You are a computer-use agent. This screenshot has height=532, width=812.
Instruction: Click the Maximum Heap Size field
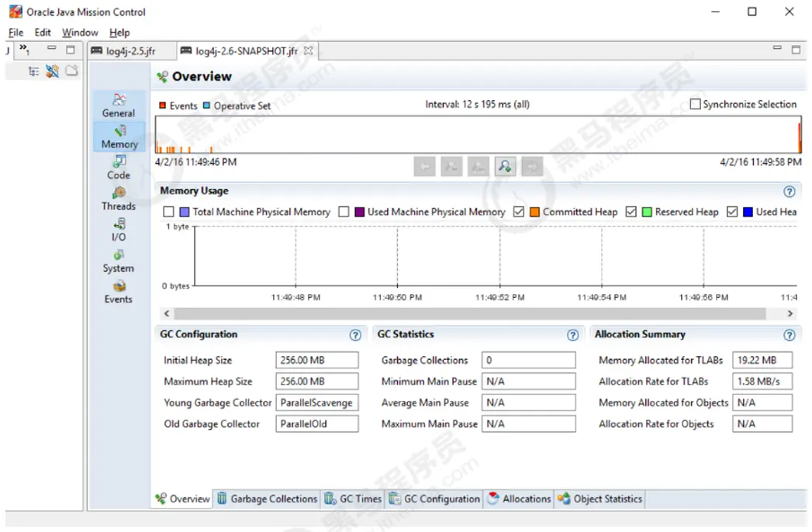click(316, 382)
